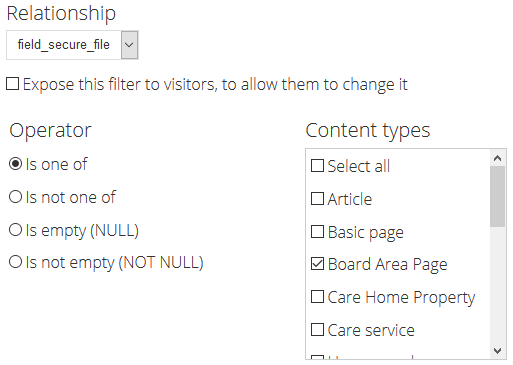Viewport: 513px width, 365px height.
Task: Click the Board Area Page label text
Action: tap(387, 265)
